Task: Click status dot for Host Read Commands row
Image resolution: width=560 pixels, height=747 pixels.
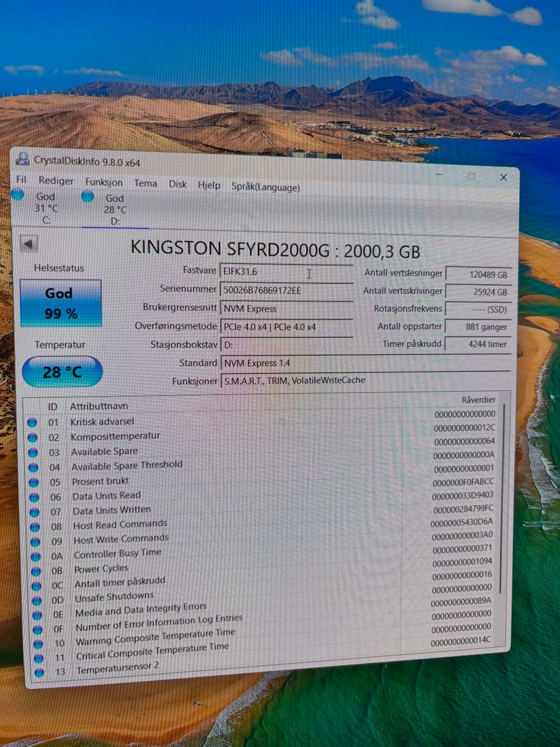Action: [x=36, y=527]
